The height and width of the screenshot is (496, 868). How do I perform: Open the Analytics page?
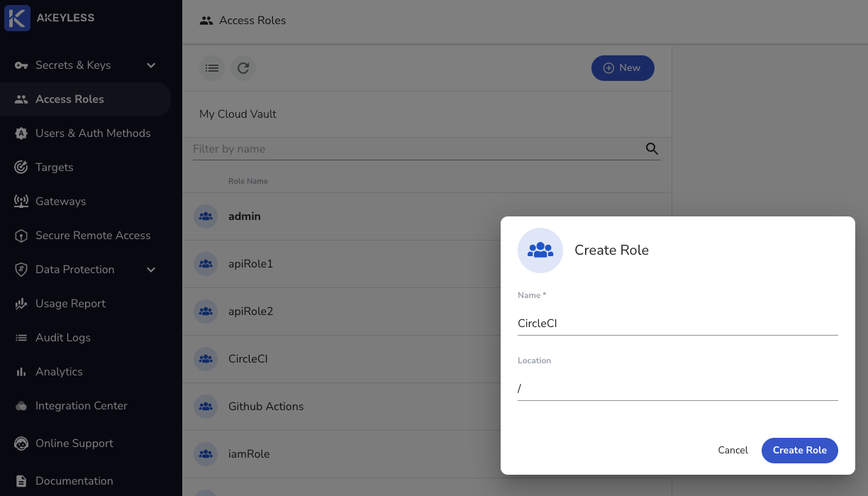click(x=85, y=372)
